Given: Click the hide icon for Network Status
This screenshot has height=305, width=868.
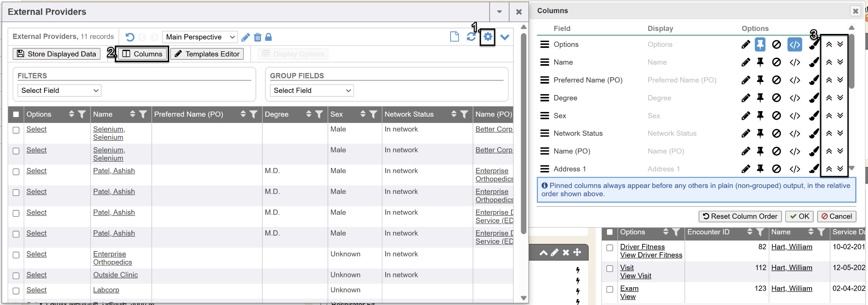Looking at the screenshot, I should click(x=776, y=134).
